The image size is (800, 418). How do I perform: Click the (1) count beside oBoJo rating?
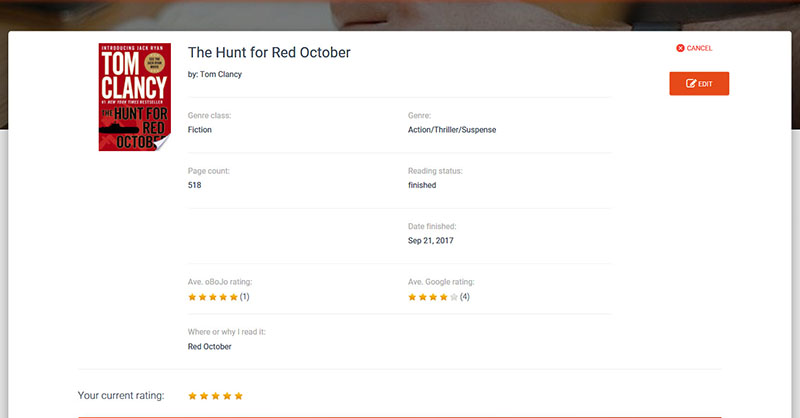coord(244,297)
